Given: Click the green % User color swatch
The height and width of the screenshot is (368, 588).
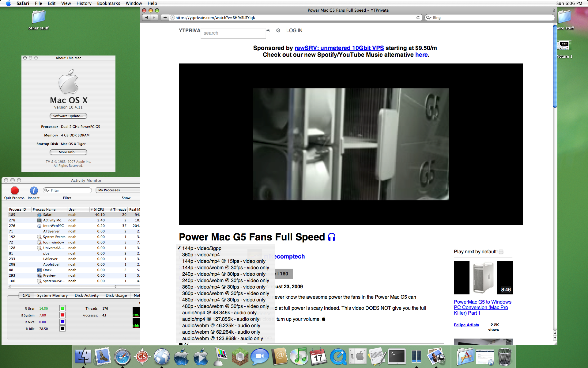Looking at the screenshot, I should coord(62,308).
